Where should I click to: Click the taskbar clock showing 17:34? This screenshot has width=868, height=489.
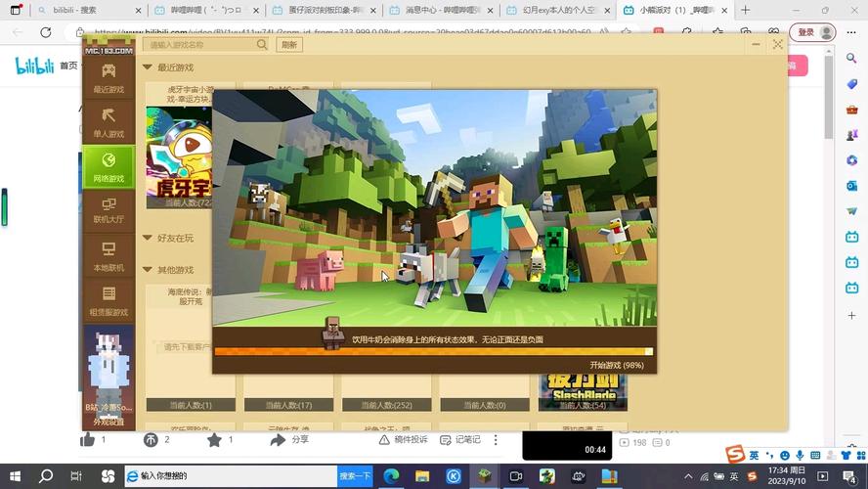[787, 475]
